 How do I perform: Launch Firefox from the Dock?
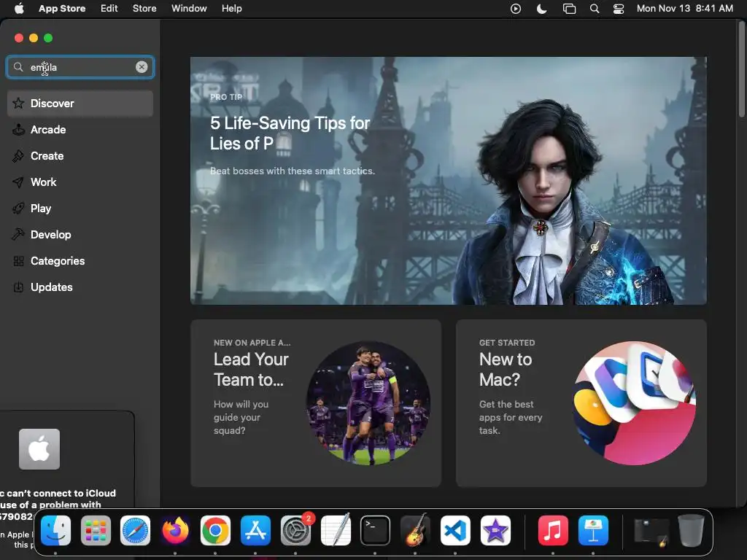175,531
